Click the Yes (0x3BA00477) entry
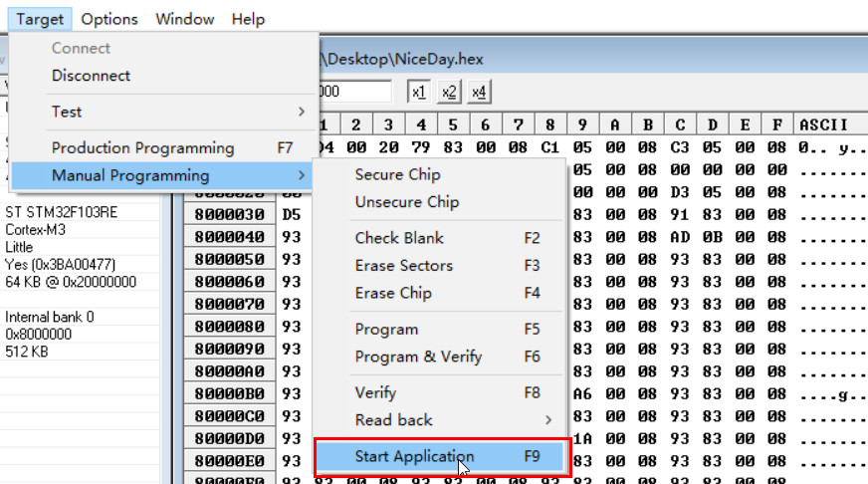Screen dimensions: 868x484 click(60, 265)
